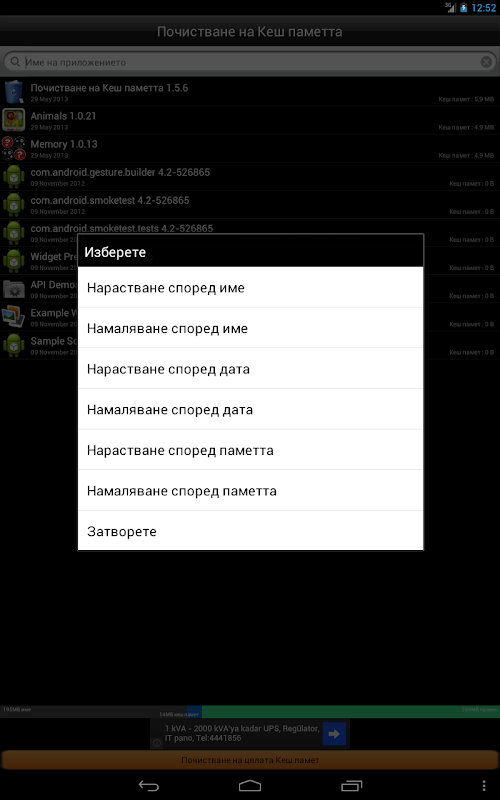Tap "Почистване на цялата Кеш памет" button

[250, 760]
